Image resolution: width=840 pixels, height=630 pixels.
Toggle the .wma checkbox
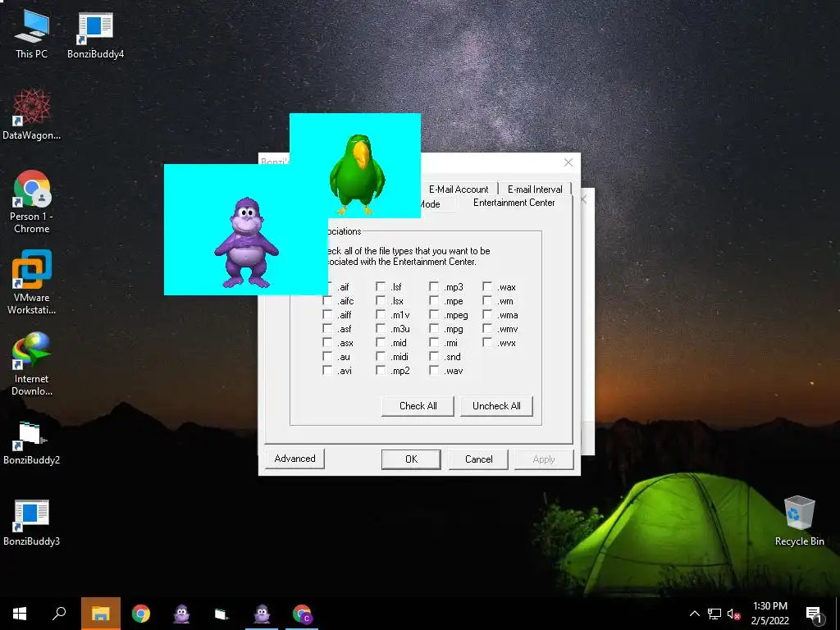[487, 314]
